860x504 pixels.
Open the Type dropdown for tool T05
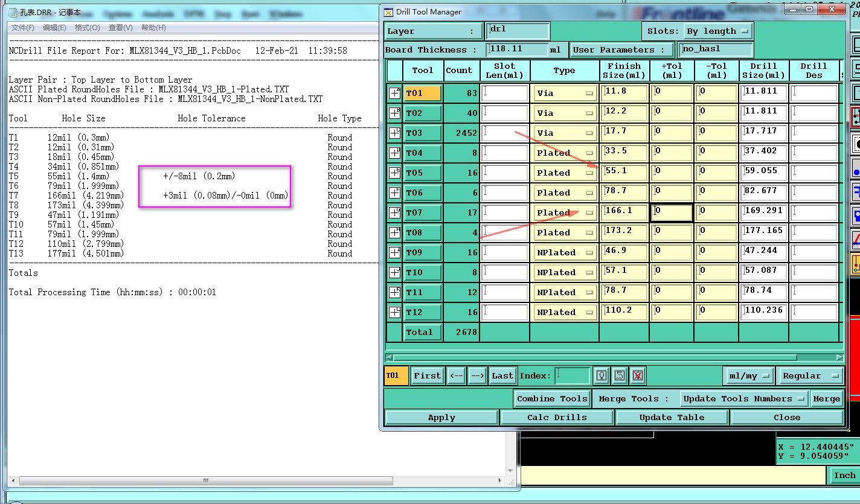564,173
